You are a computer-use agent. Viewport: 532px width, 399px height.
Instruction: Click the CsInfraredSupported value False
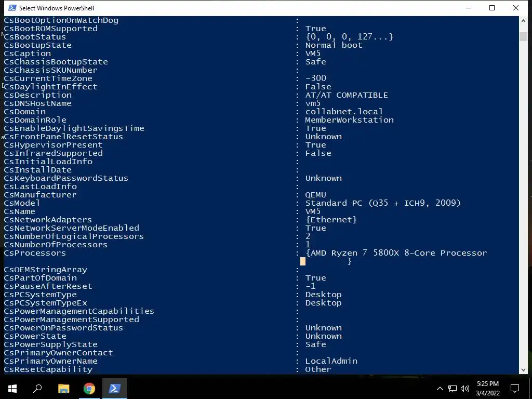(x=318, y=153)
